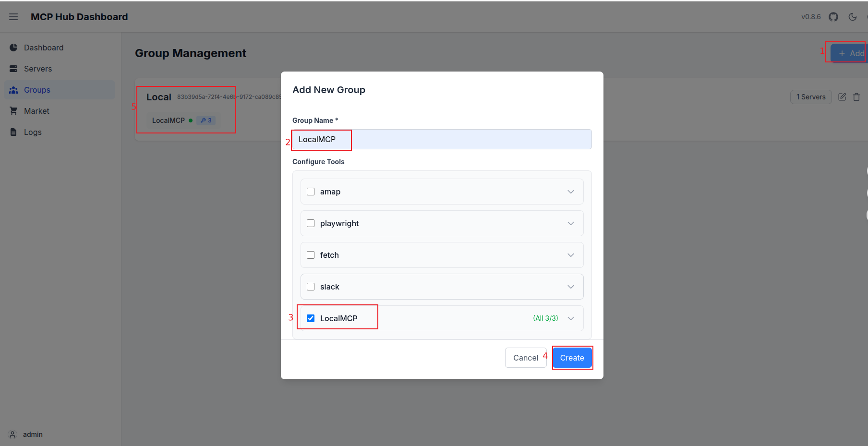
Task: Enable the playwright checkbox
Action: [x=311, y=223]
